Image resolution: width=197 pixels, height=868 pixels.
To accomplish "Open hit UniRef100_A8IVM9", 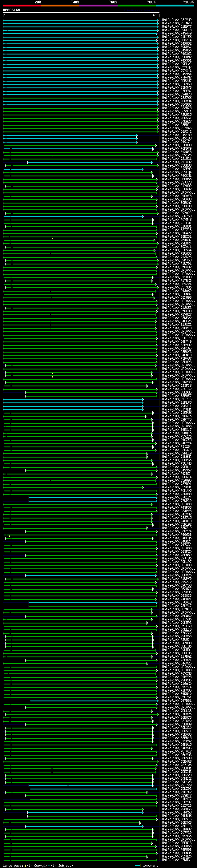I will pos(177,20).
